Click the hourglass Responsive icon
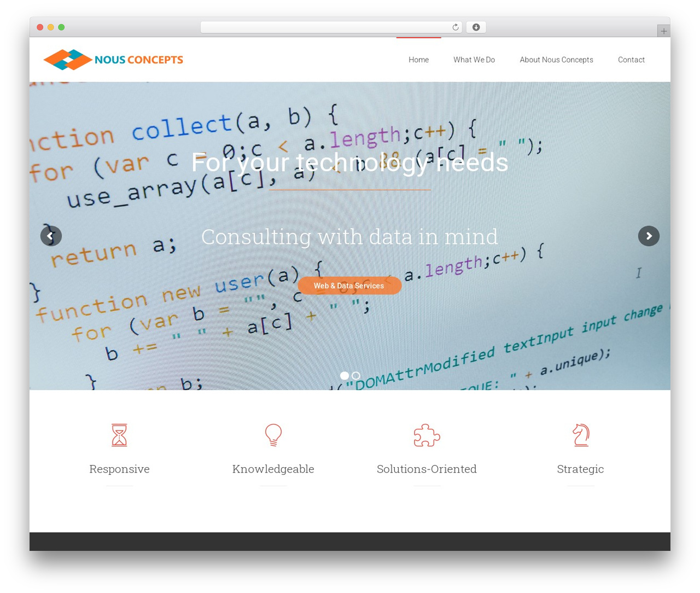 click(119, 435)
